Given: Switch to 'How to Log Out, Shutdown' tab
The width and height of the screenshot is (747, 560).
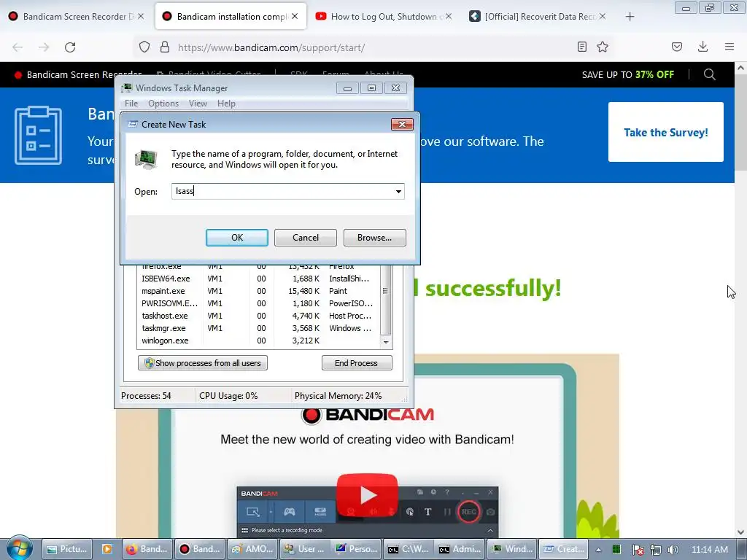Looking at the screenshot, I should point(384,17).
